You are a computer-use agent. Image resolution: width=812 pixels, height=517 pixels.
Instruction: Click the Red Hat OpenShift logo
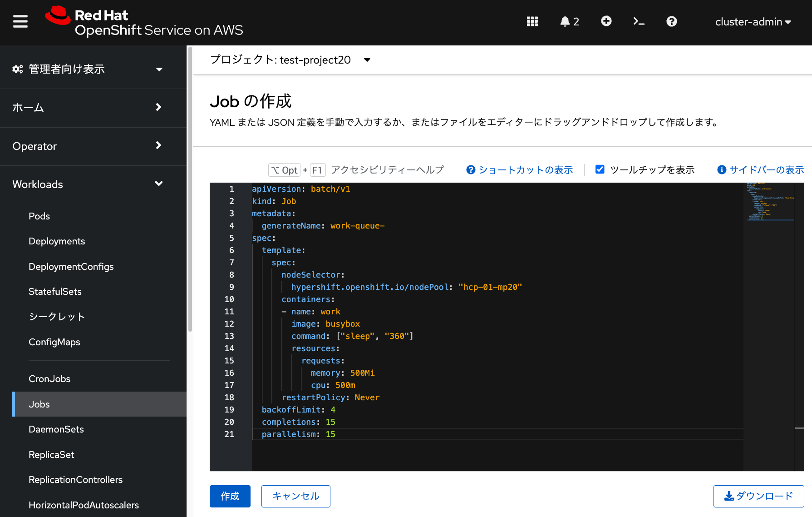click(x=144, y=22)
